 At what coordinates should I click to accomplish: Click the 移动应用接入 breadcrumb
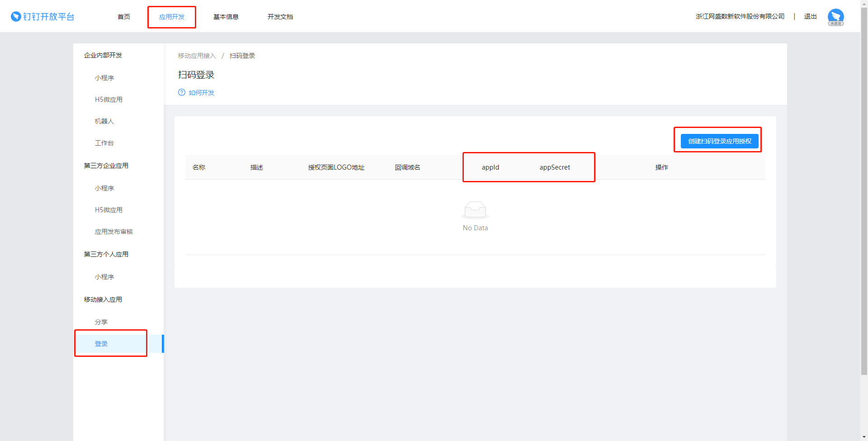(197, 56)
